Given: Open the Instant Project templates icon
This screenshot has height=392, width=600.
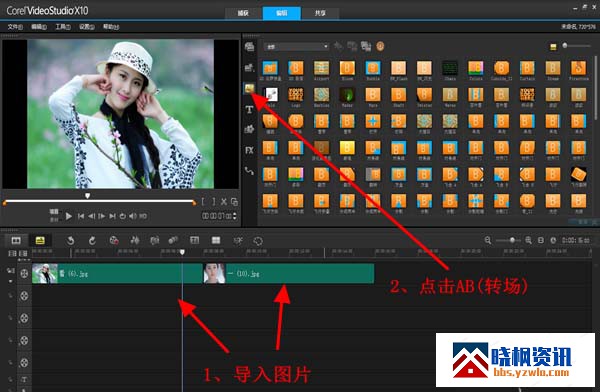Looking at the screenshot, I should pyautogui.click(x=249, y=68).
